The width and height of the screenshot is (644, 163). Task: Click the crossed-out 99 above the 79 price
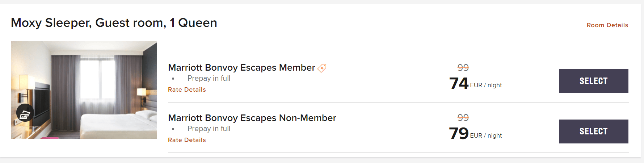point(463,117)
